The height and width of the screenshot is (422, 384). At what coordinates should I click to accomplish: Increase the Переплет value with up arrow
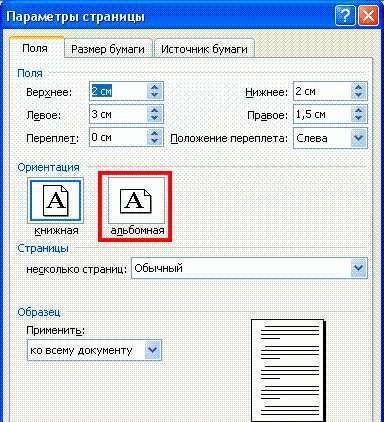154,133
